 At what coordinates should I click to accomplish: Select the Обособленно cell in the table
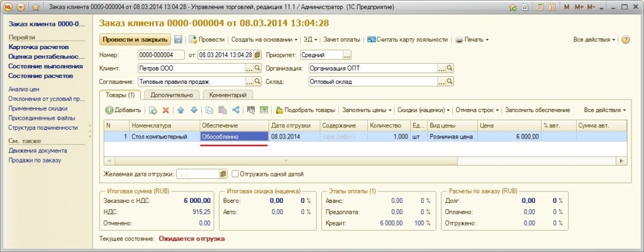(x=234, y=137)
